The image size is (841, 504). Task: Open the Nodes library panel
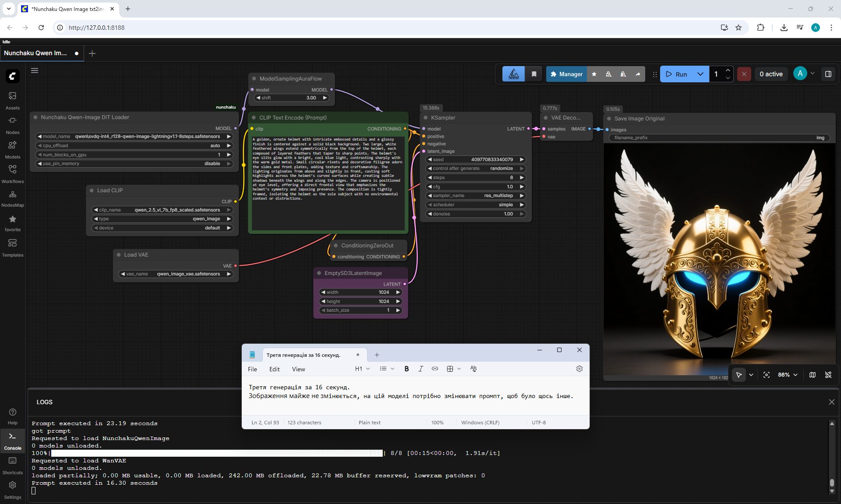(12, 125)
